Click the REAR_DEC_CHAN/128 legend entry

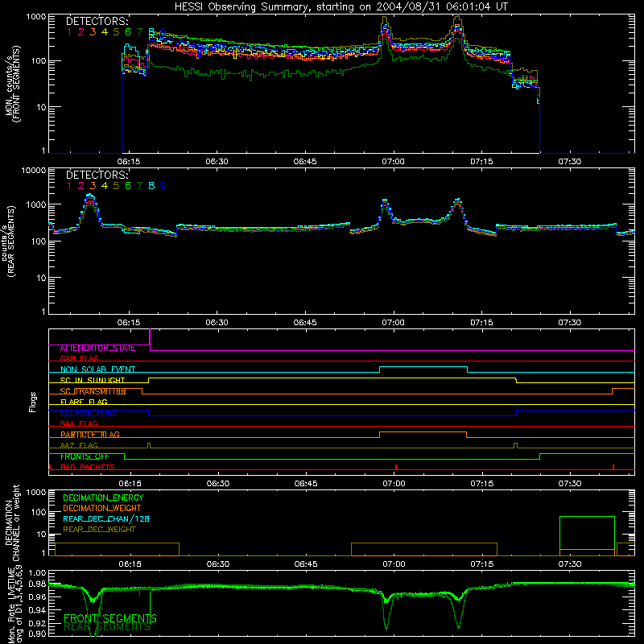pos(106,519)
